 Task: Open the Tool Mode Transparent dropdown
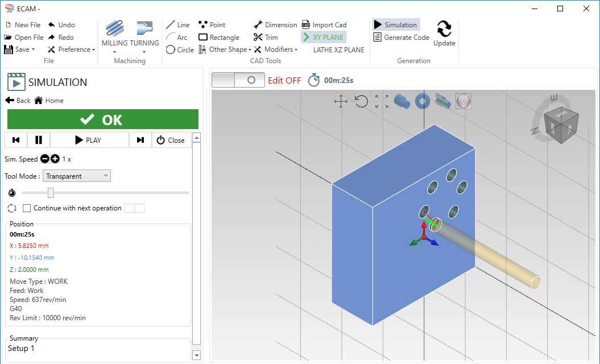click(77, 176)
